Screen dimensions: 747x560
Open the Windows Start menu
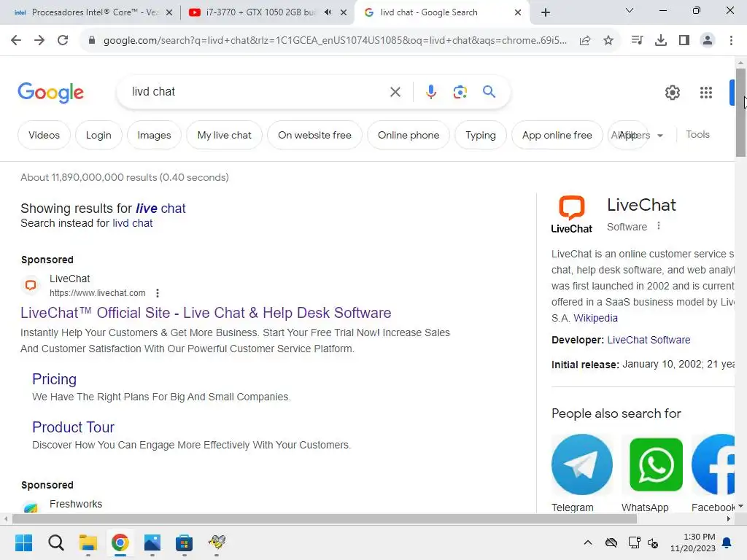(x=23, y=542)
